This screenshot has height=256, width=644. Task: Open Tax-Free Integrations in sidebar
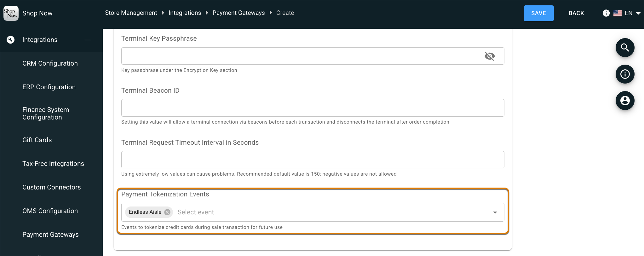pyautogui.click(x=53, y=164)
